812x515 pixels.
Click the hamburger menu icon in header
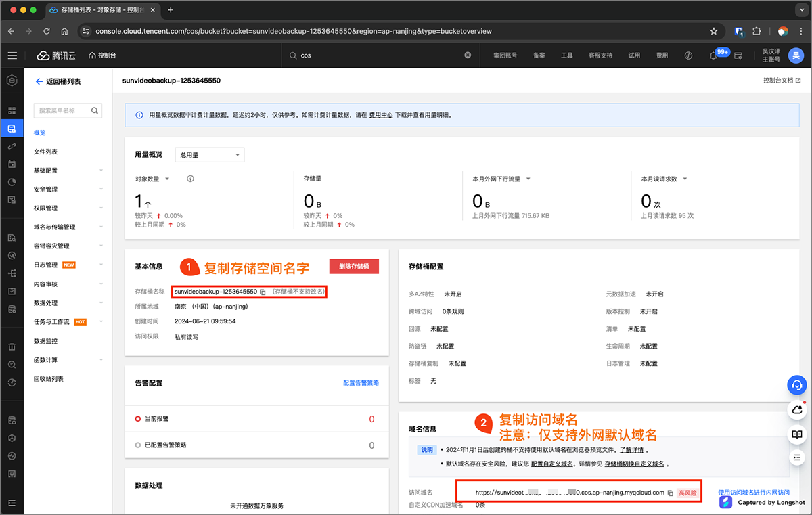pos(12,55)
